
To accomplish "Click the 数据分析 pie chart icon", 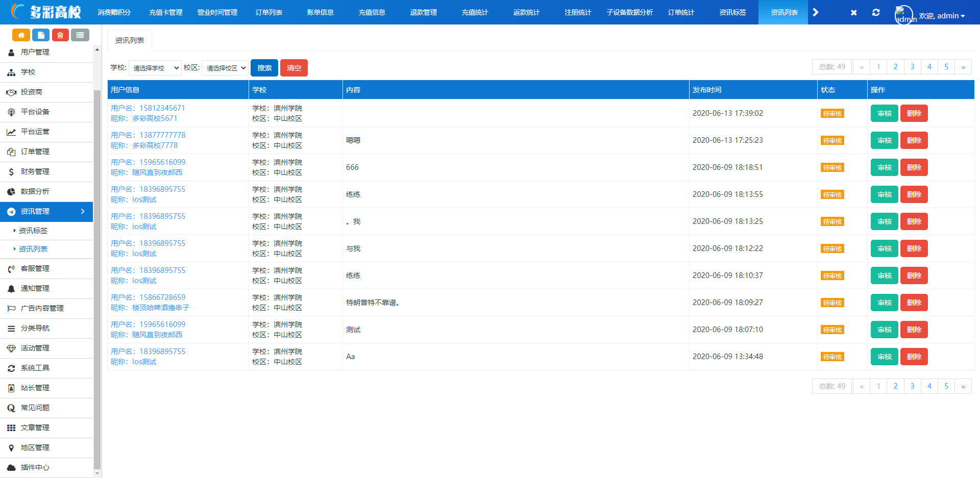I will [11, 192].
